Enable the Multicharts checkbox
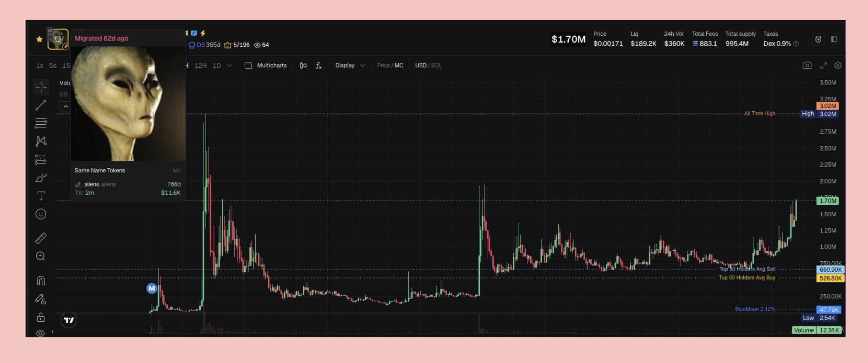 point(248,66)
